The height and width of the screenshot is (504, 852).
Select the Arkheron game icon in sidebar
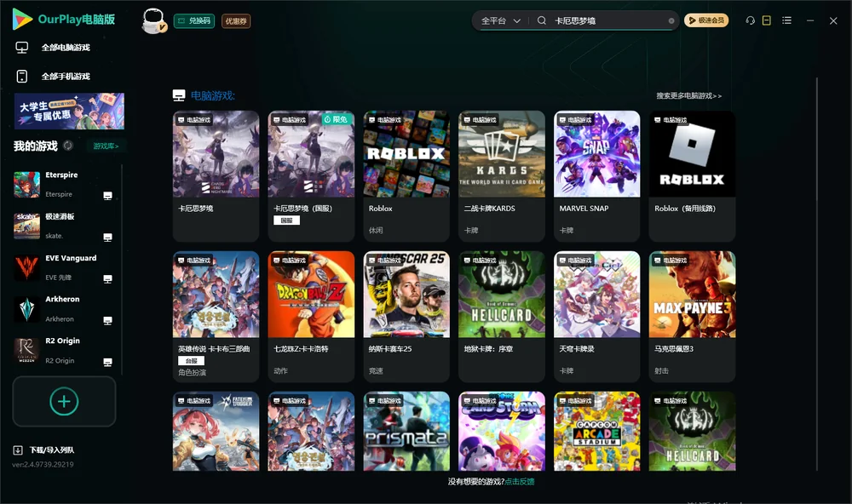26,309
